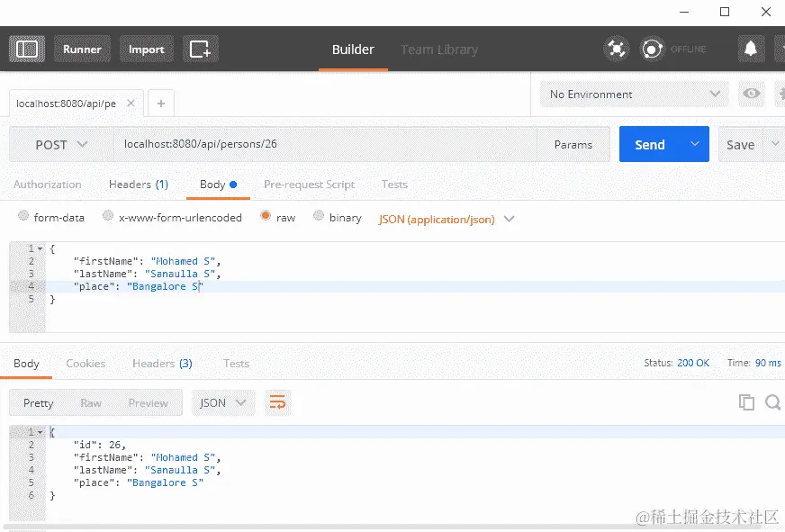The image size is (785, 532).
Task: Collapse request body line 1 fold arrow
Action: click(x=40, y=248)
